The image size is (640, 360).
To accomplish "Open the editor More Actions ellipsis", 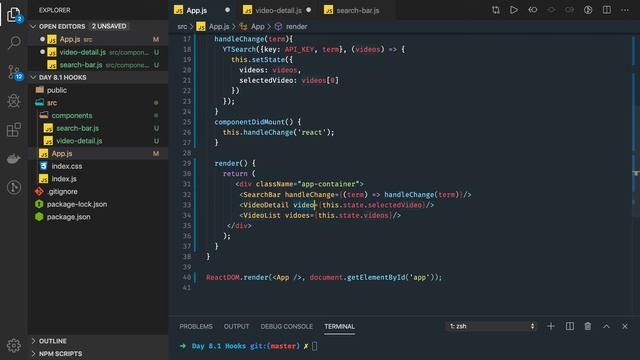I will (x=625, y=10).
